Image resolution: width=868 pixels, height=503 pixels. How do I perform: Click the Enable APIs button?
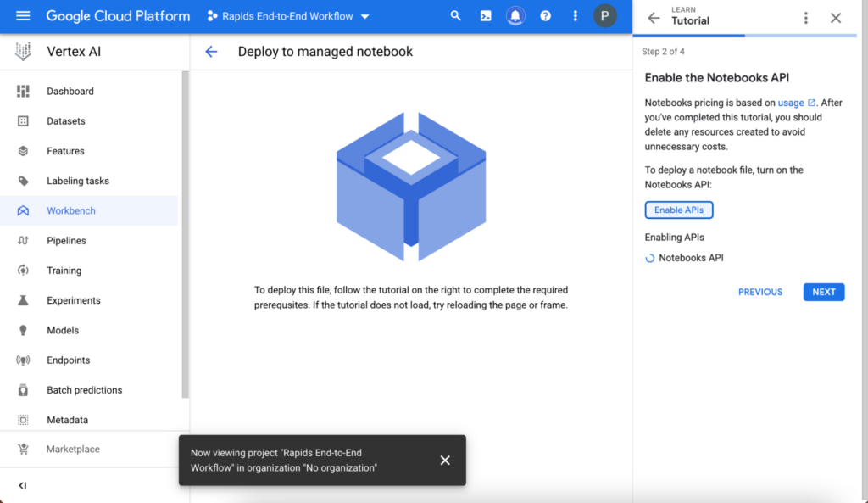coord(678,210)
